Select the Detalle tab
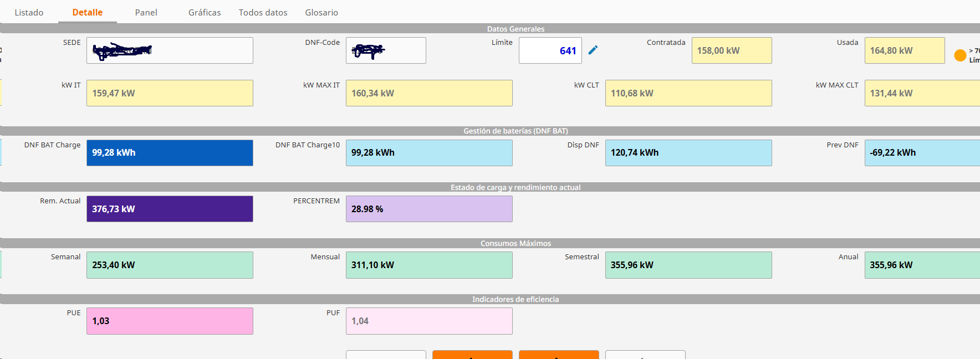 coord(88,12)
